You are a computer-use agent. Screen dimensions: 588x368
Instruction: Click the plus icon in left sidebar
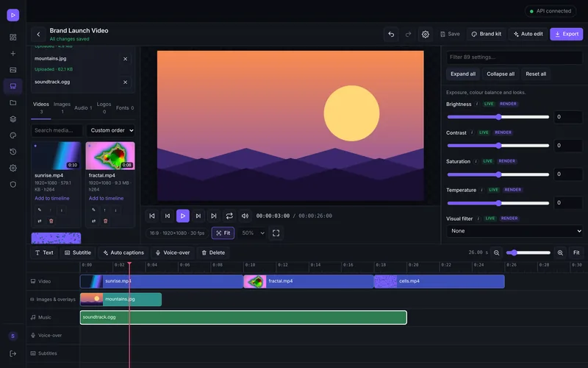point(12,54)
